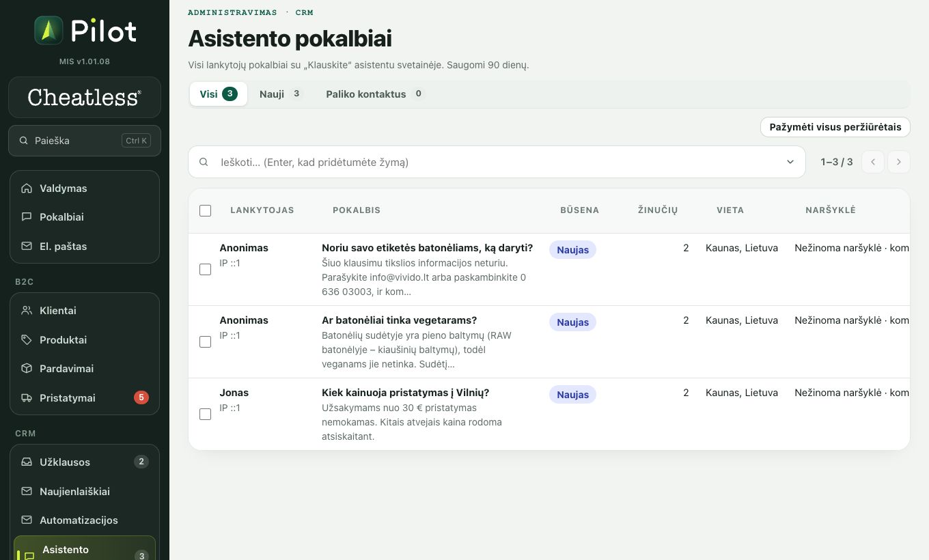Toggle the select-all checkbox in table header
The height and width of the screenshot is (560, 929).
coord(205,210)
